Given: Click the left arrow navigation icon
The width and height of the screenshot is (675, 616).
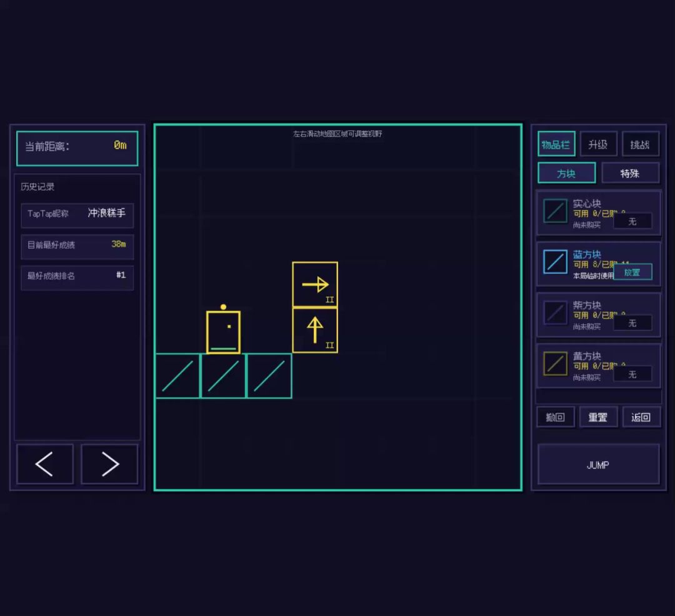Looking at the screenshot, I should (45, 464).
